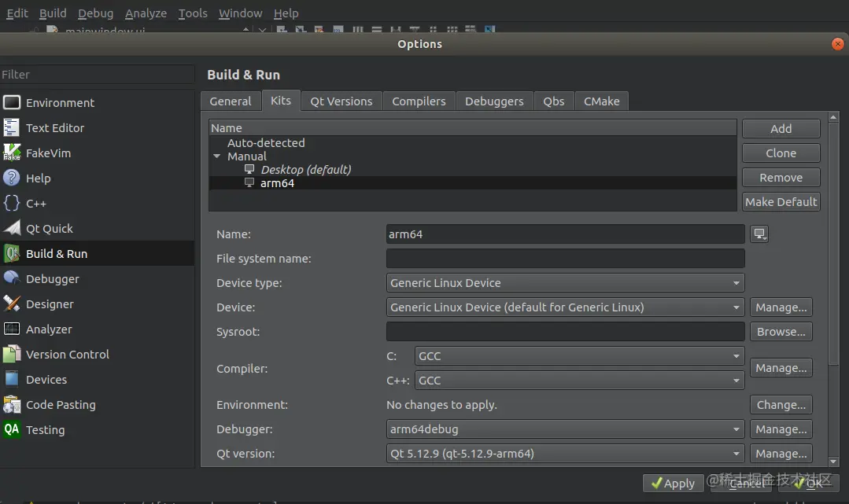Viewport: 849px width, 504px height.
Task: Click the scrollbar down arrow
Action: 833,462
